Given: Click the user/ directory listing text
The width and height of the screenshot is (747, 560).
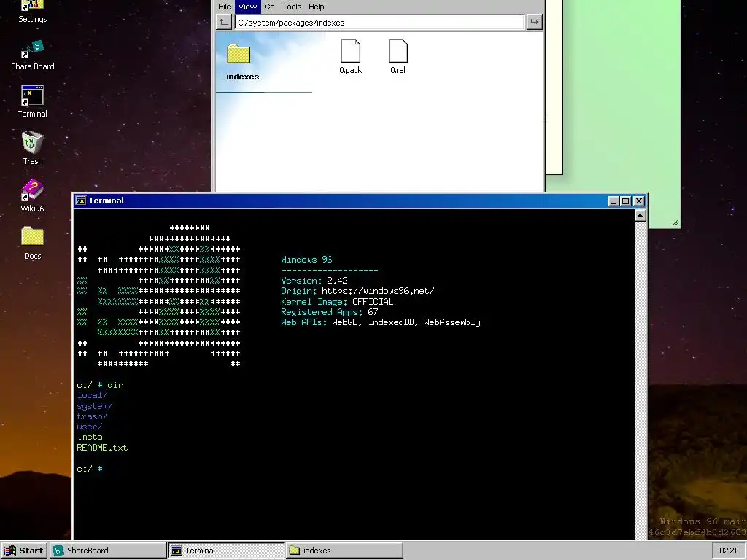Looking at the screenshot, I should [90, 427].
